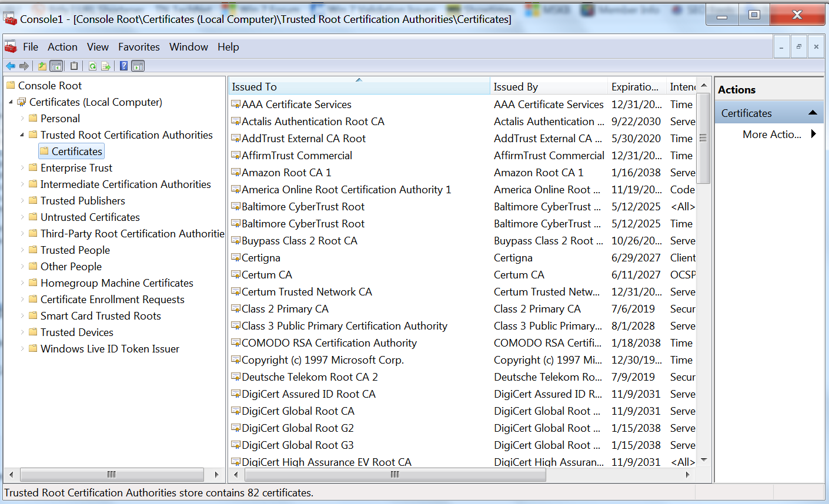The image size is (829, 504).
Task: Expand the Enterprise Trust node
Action: pos(22,168)
